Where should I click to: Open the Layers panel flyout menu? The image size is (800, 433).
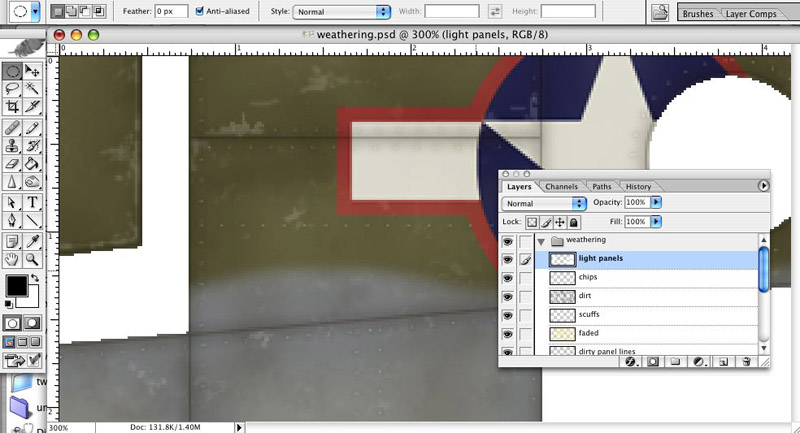pyautogui.click(x=763, y=186)
